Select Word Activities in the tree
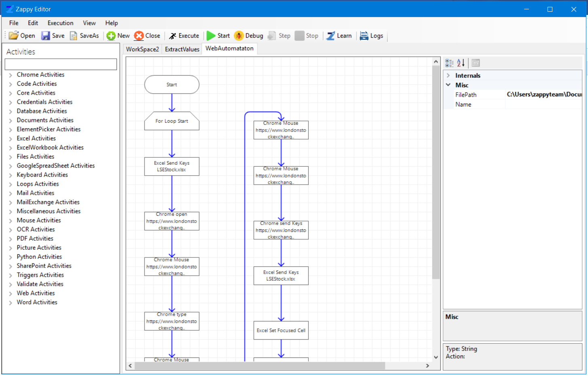This screenshot has width=588, height=376. click(37, 302)
